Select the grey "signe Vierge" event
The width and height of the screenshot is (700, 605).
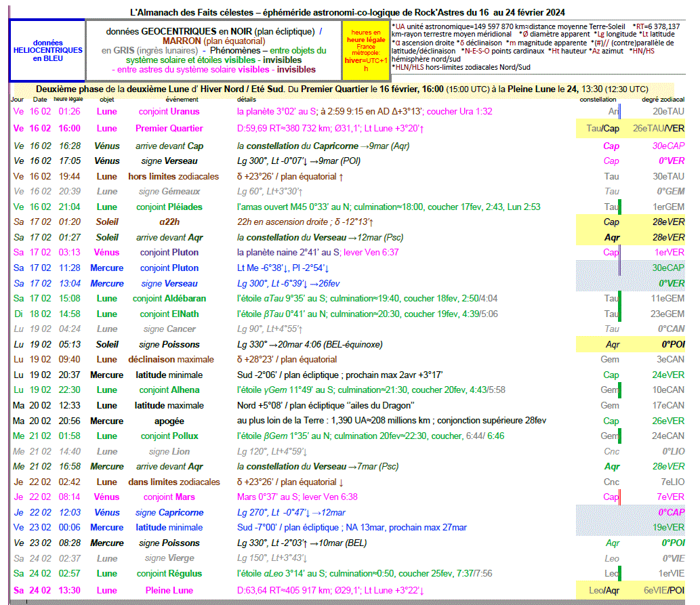coord(169,558)
